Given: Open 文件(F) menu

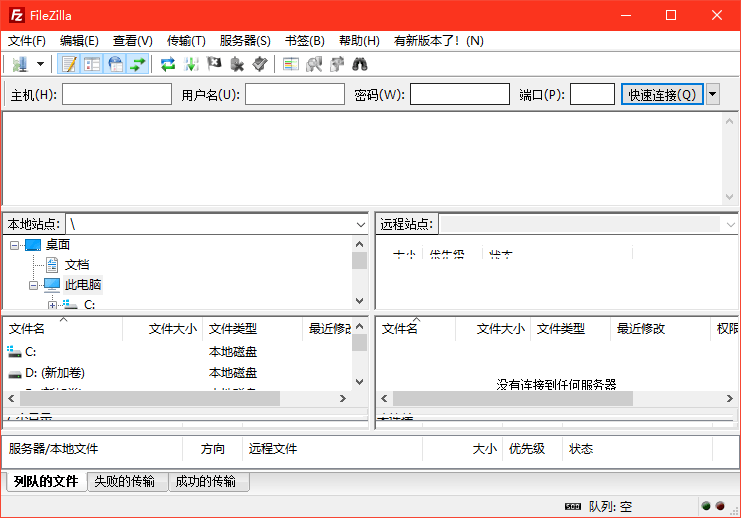Looking at the screenshot, I should click(27, 41).
